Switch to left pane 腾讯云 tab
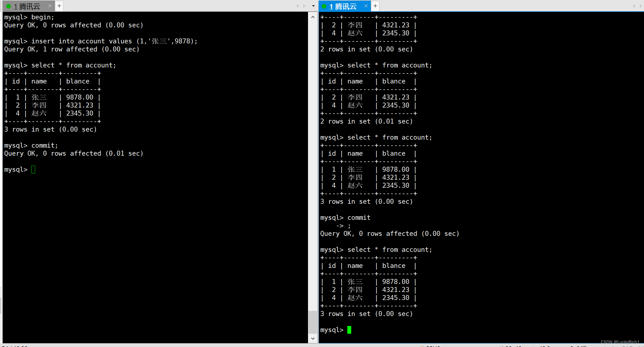Image resolution: width=644 pixels, height=347 pixels. coord(27,6)
